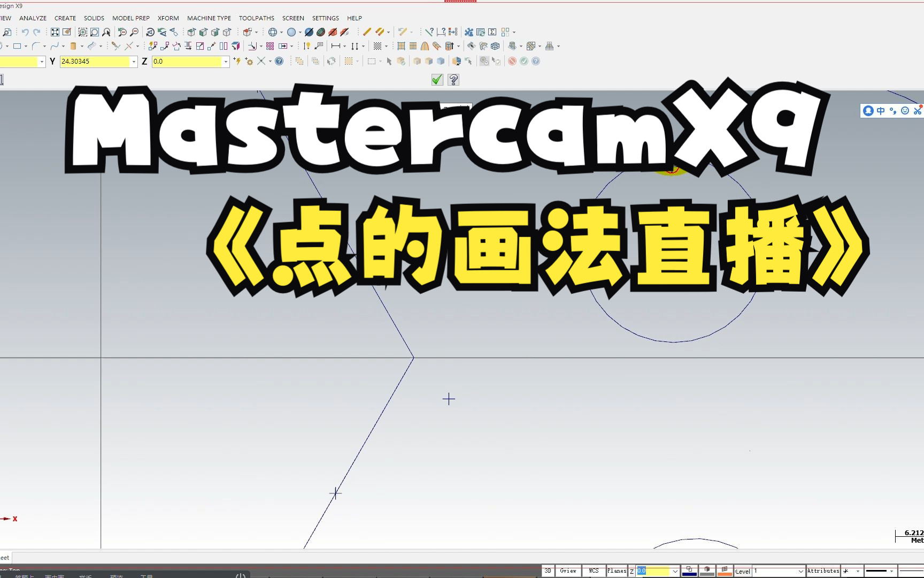The height and width of the screenshot is (578, 924).
Task: Click the Redo arrow icon
Action: [37, 32]
